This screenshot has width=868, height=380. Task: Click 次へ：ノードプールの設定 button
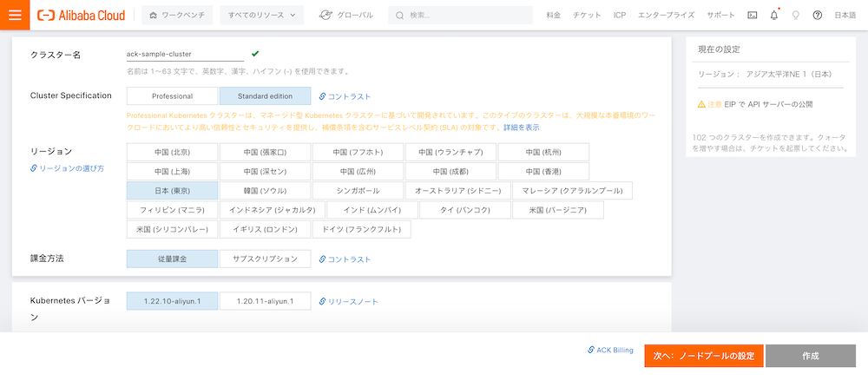click(x=704, y=356)
